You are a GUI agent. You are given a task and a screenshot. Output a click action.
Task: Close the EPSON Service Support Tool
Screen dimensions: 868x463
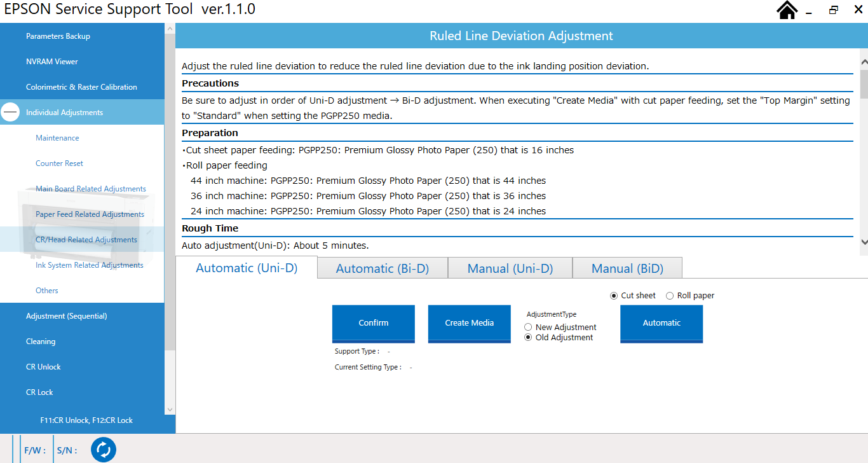click(x=858, y=10)
